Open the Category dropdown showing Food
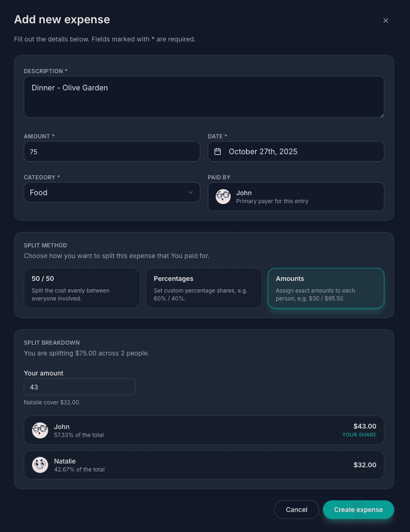The image size is (410, 532). coord(112,192)
